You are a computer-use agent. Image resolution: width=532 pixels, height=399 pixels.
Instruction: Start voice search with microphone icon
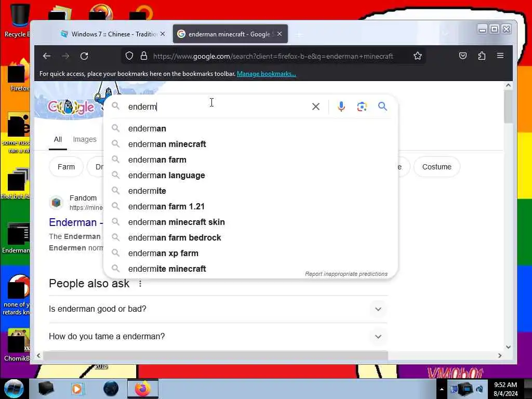(x=341, y=107)
